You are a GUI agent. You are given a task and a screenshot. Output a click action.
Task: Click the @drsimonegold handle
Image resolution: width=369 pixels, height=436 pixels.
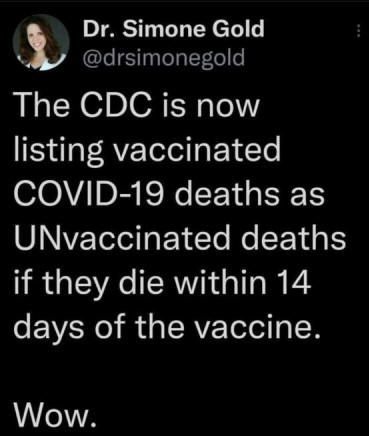[164, 58]
